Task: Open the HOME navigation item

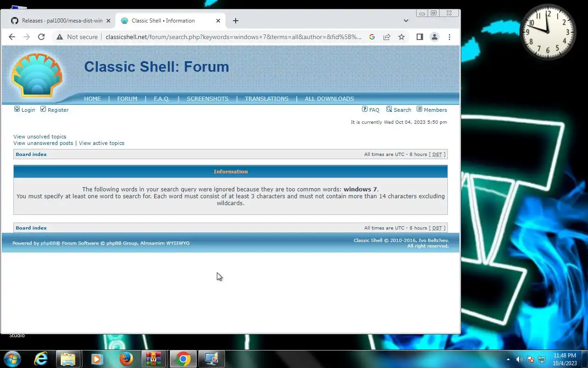Action: pyautogui.click(x=92, y=98)
